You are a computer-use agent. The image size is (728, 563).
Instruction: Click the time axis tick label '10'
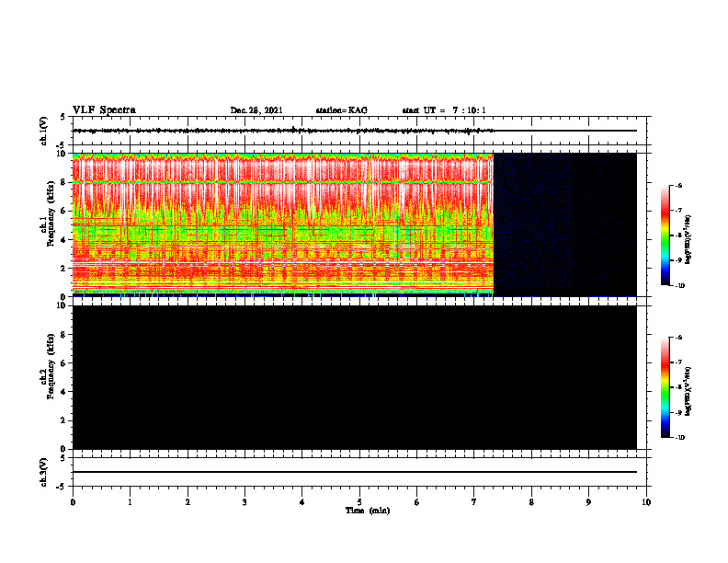click(646, 502)
